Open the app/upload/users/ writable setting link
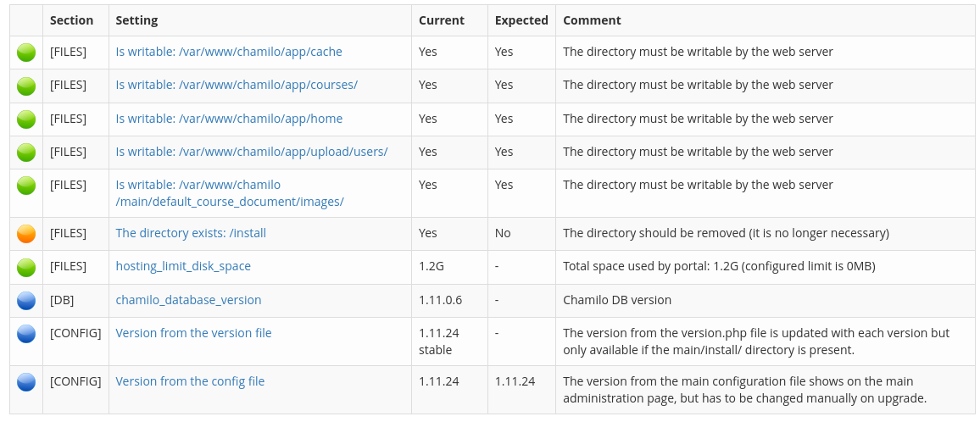Image resolution: width=980 pixels, height=422 pixels. click(x=252, y=152)
